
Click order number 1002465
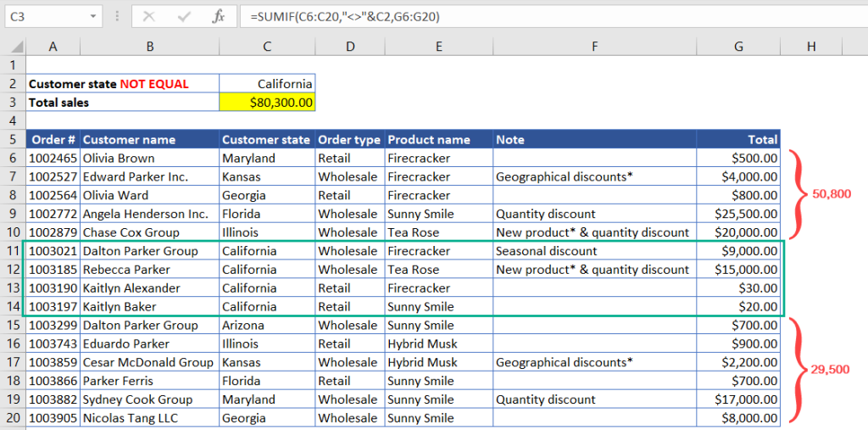(x=53, y=158)
